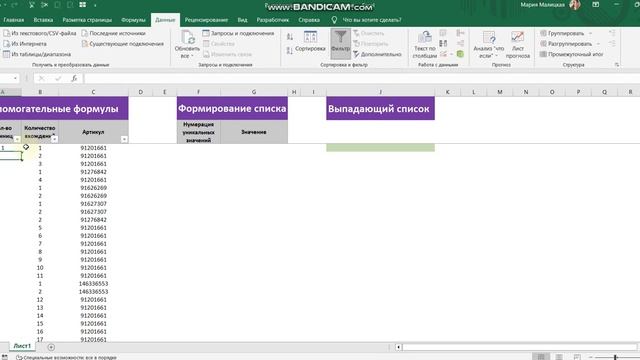Image resolution: width=640 pixels, height=360 pixels.
Task: Click the From Table/Range icon
Action: click(x=6, y=54)
